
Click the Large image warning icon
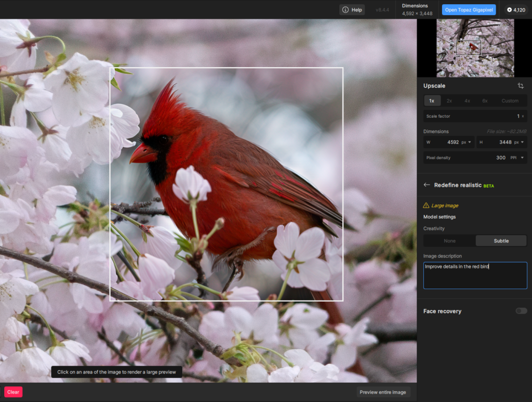coord(426,205)
